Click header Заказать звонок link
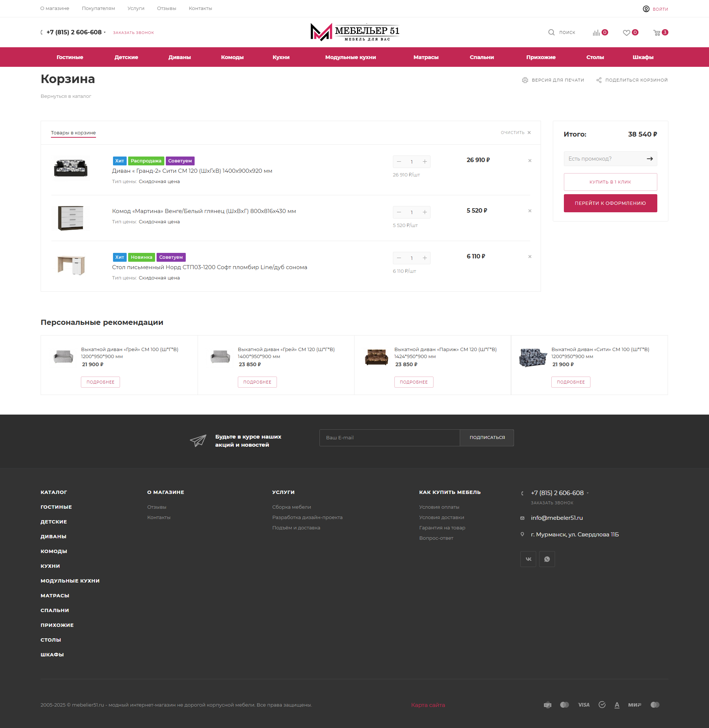 (x=133, y=33)
